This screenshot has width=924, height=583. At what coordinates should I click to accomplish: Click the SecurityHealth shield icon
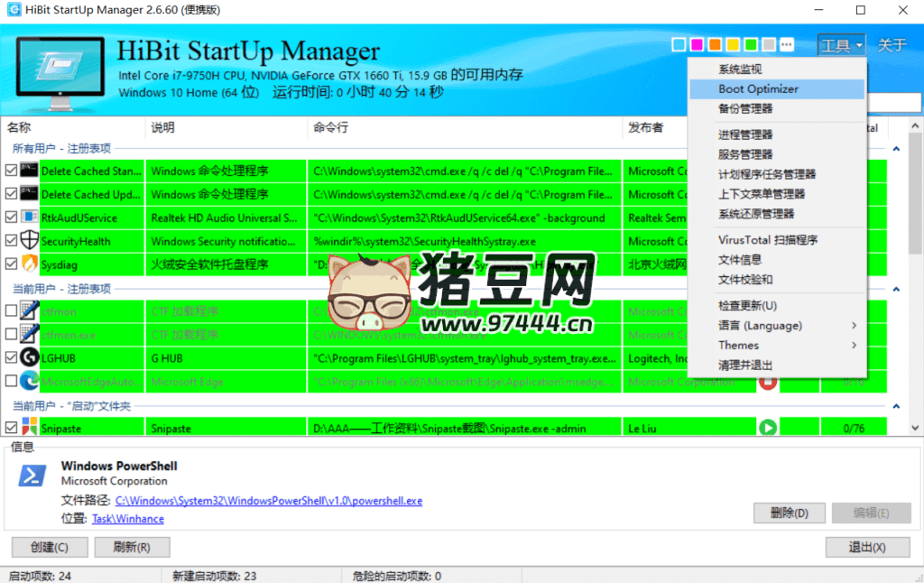coord(29,240)
